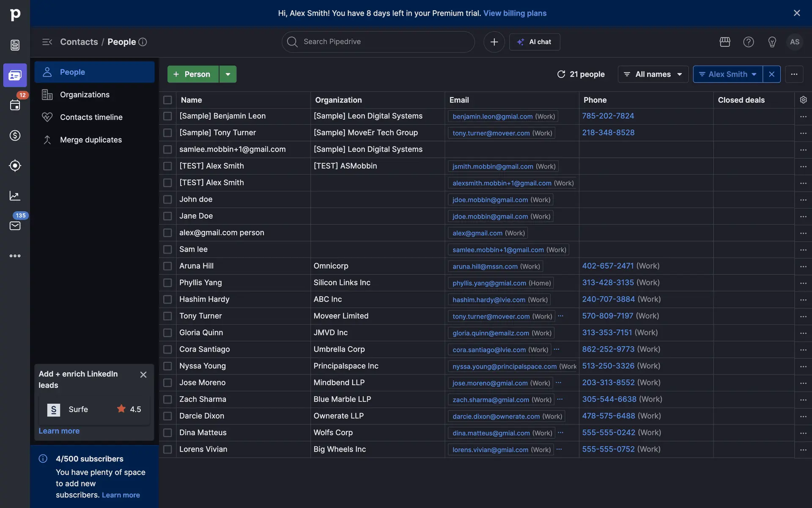Click the refresh icon beside 21 people

561,74
